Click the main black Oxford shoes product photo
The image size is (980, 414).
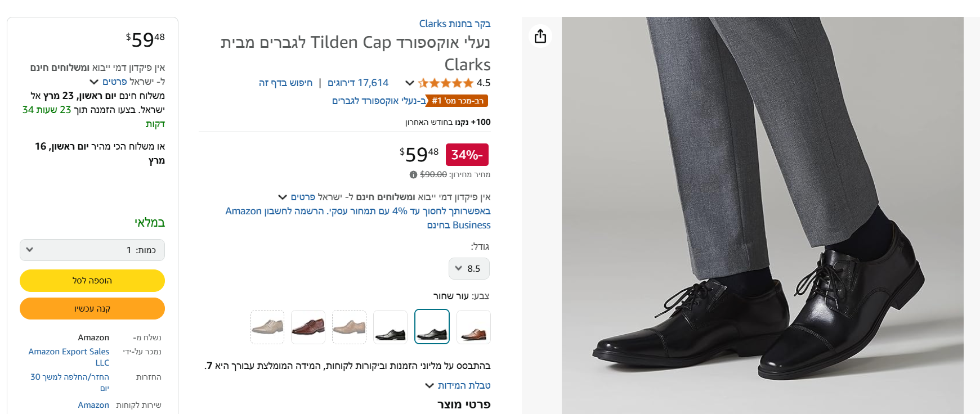[762, 215]
